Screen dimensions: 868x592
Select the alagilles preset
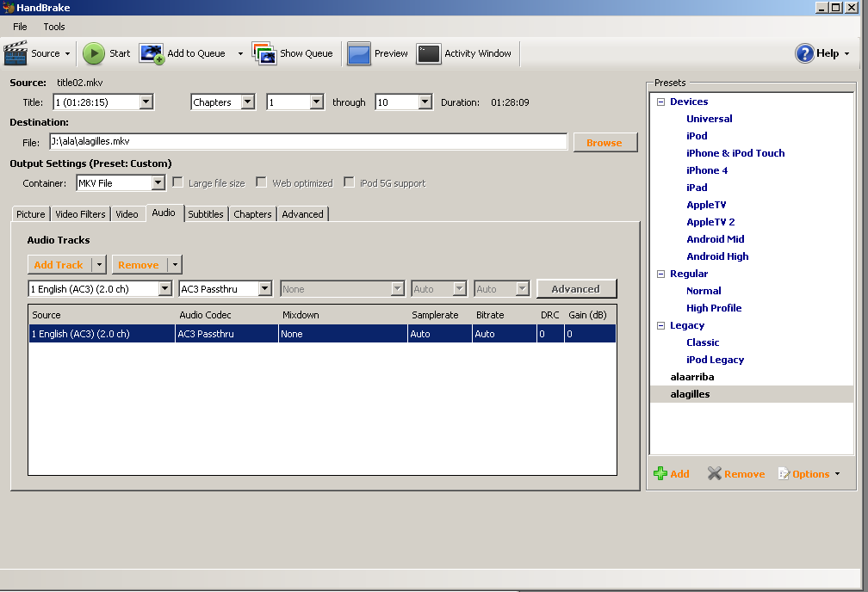(690, 394)
